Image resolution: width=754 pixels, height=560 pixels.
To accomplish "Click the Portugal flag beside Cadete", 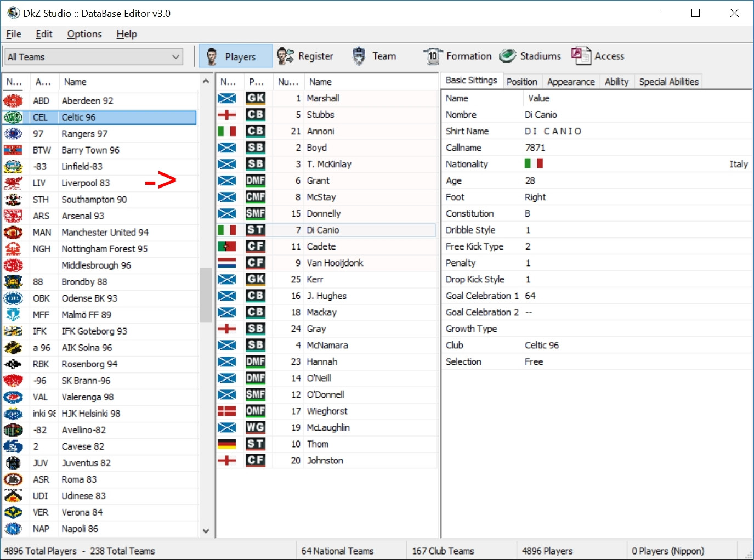I will coord(227,247).
